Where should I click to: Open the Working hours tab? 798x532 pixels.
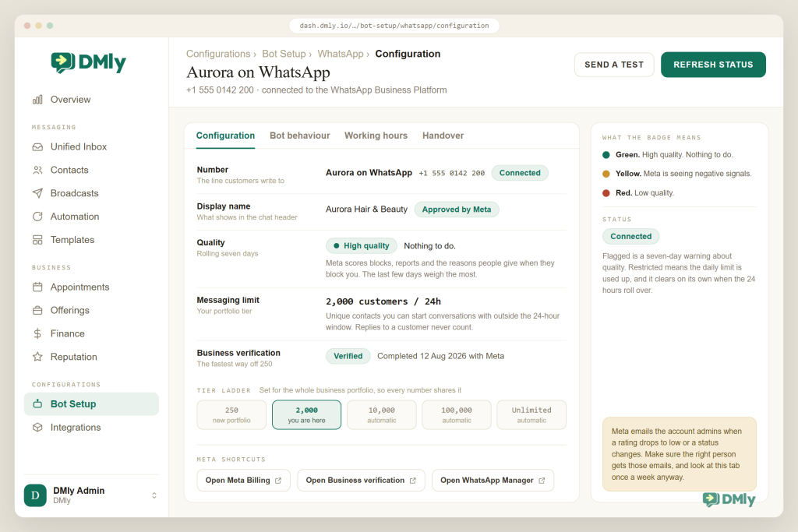tap(376, 136)
